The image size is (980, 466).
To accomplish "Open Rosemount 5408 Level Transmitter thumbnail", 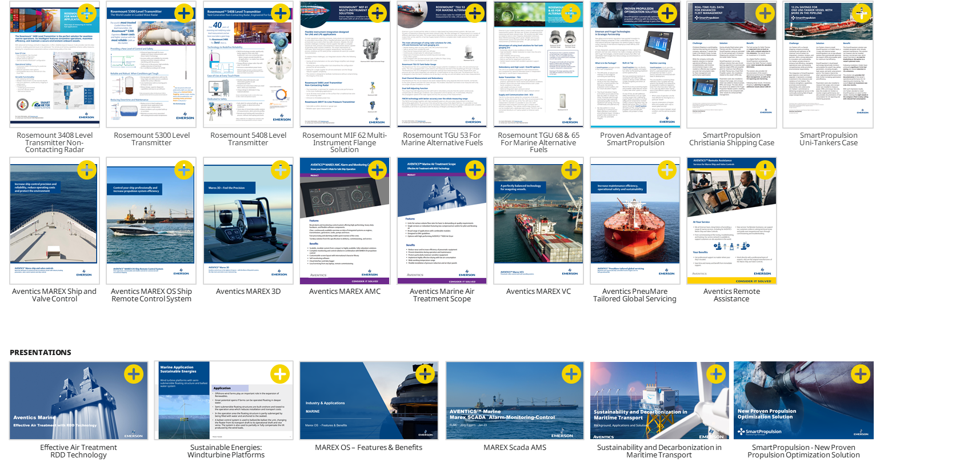I will click(x=248, y=64).
